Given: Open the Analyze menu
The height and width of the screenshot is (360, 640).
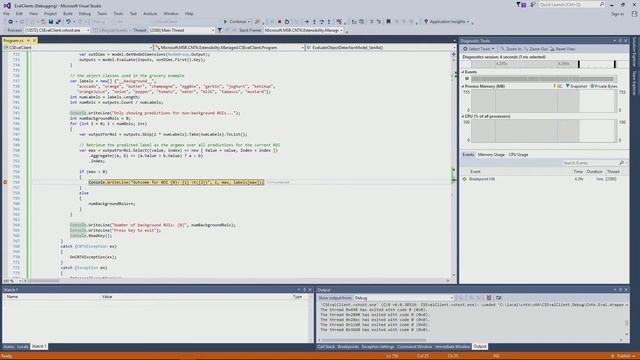Looking at the screenshot, I should tap(150, 13).
